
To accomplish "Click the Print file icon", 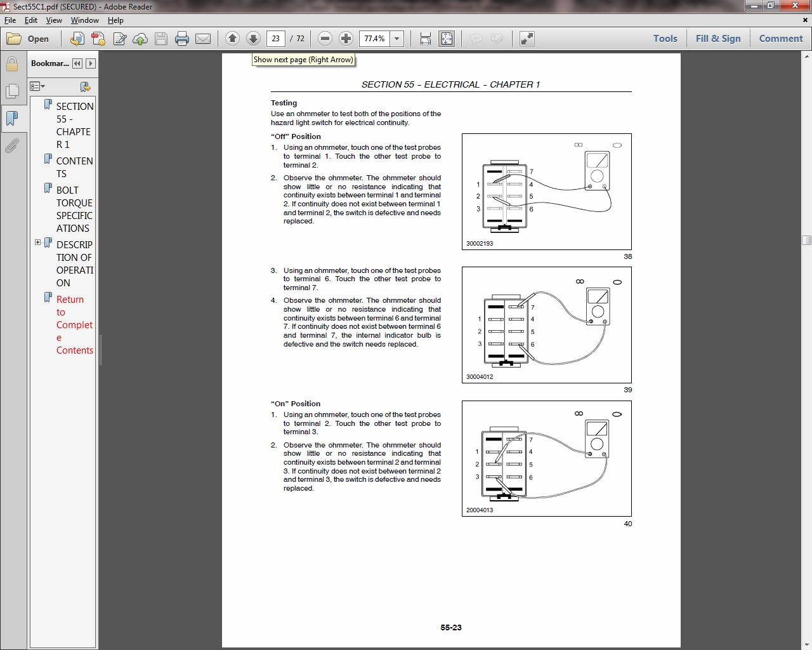I will pos(182,39).
